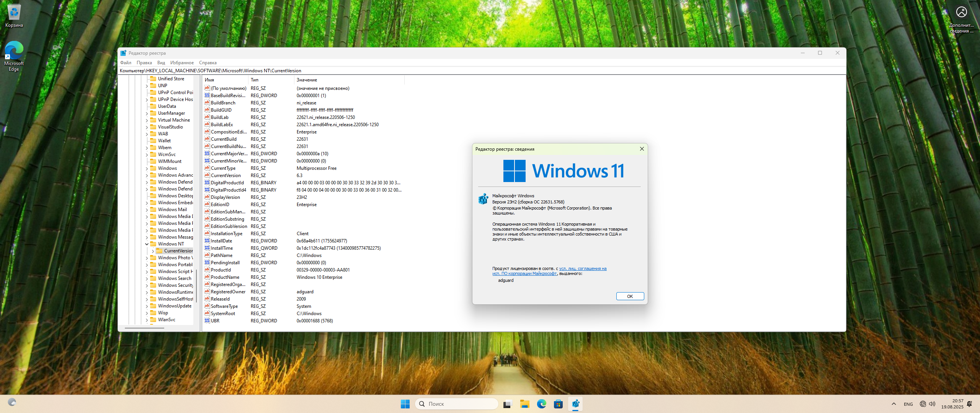Open the Вид menu
The width and height of the screenshot is (980, 413).
tap(161, 63)
